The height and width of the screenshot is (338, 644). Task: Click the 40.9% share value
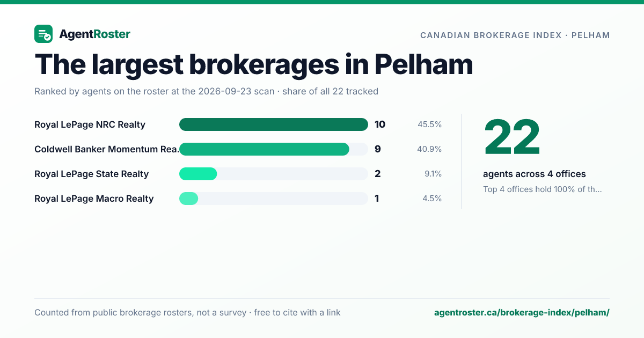(429, 149)
